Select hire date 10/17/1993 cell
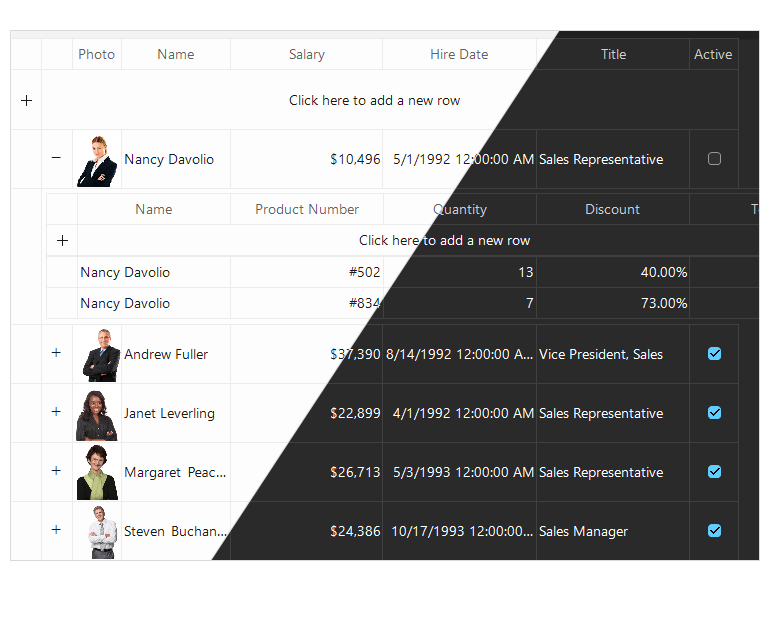 (x=460, y=531)
